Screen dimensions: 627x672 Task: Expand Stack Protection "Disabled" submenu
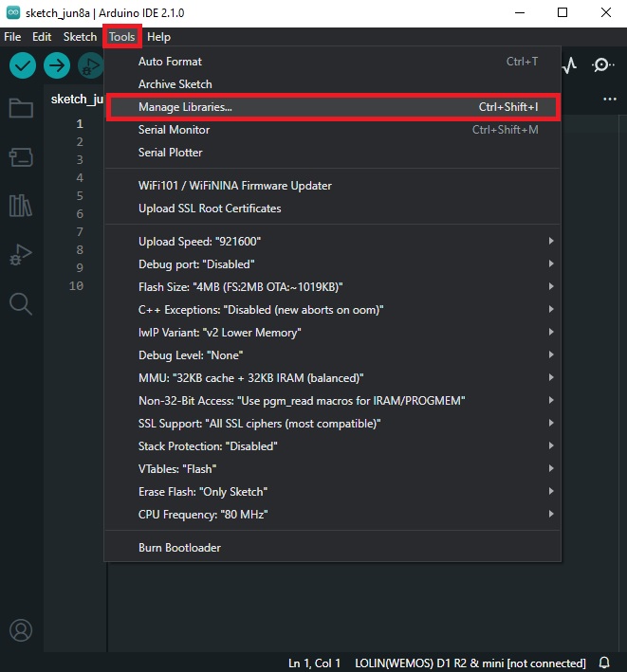333,445
